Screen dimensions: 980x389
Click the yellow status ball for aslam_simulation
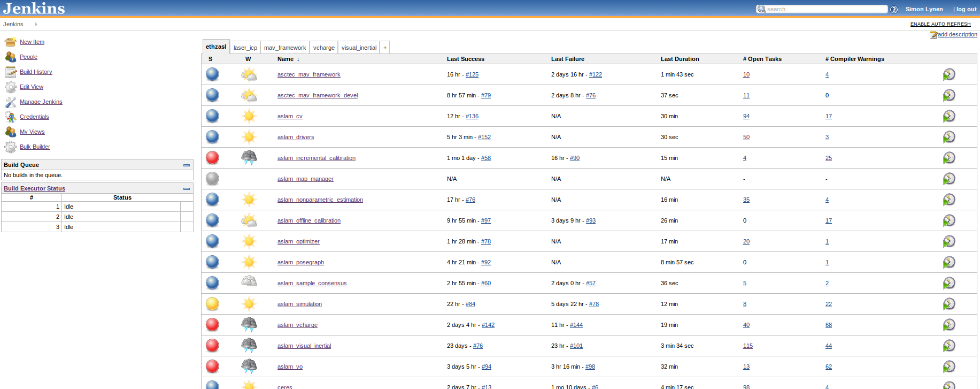pos(212,304)
